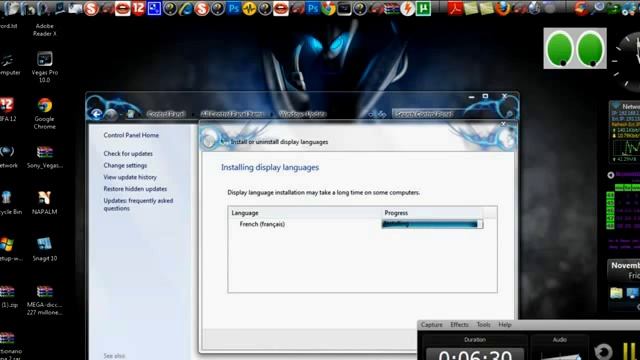Open the Effects menu in Snagit

point(459,324)
